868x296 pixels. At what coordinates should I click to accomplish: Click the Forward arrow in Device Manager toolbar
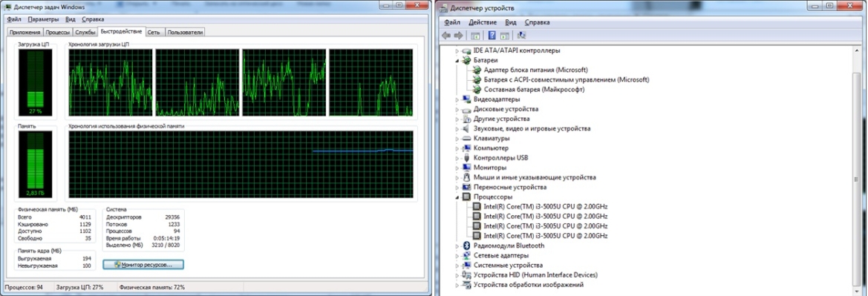tap(458, 36)
